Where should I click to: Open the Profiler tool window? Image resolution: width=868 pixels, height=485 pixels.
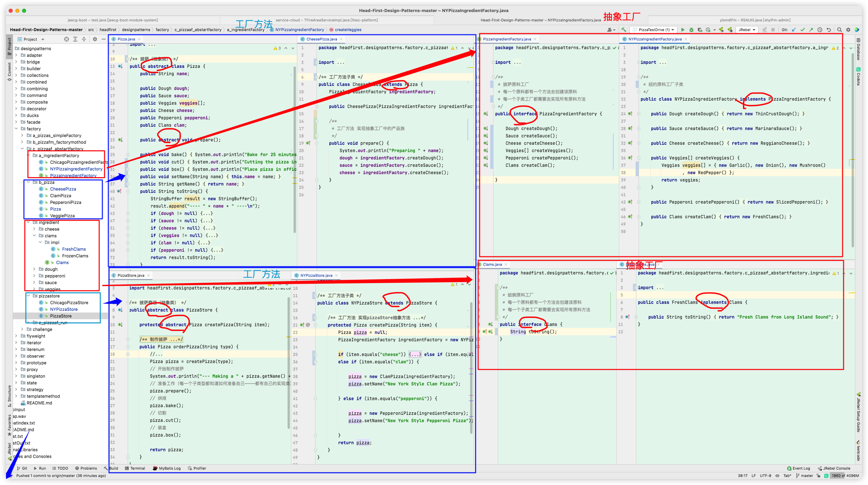(x=197, y=468)
